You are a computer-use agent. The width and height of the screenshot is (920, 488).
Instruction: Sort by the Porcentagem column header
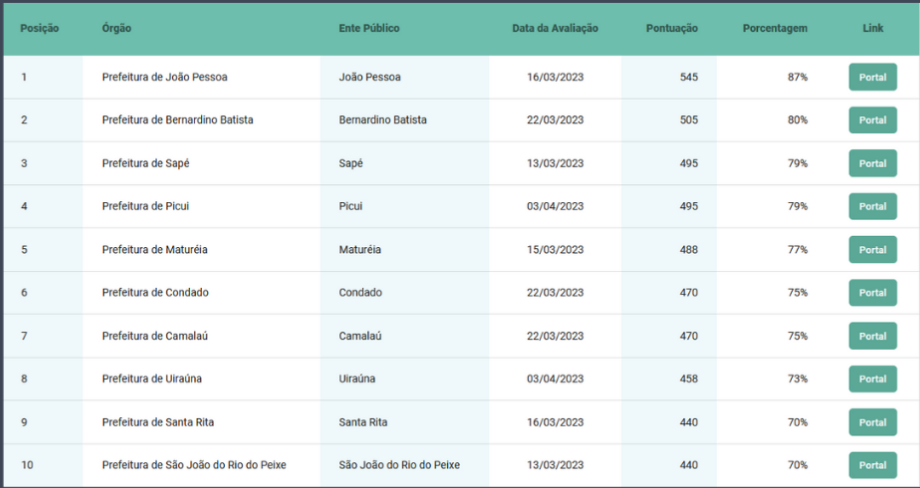pyautogui.click(x=774, y=28)
